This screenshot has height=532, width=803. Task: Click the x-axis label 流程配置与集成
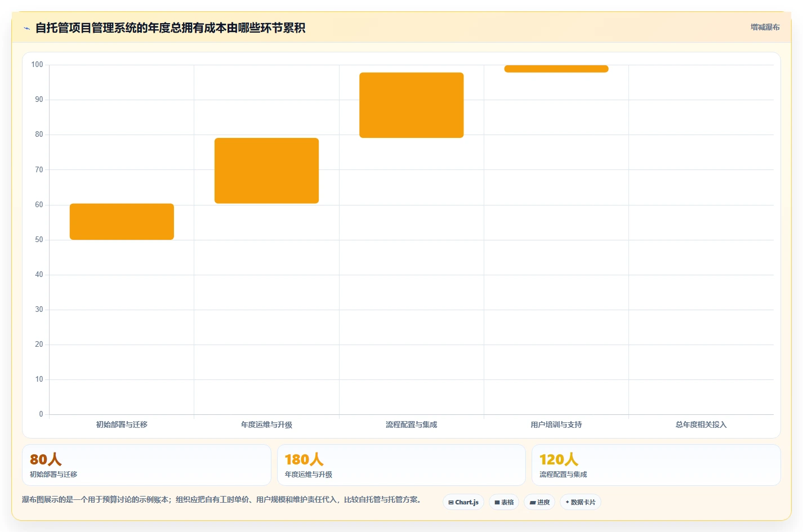pos(412,424)
